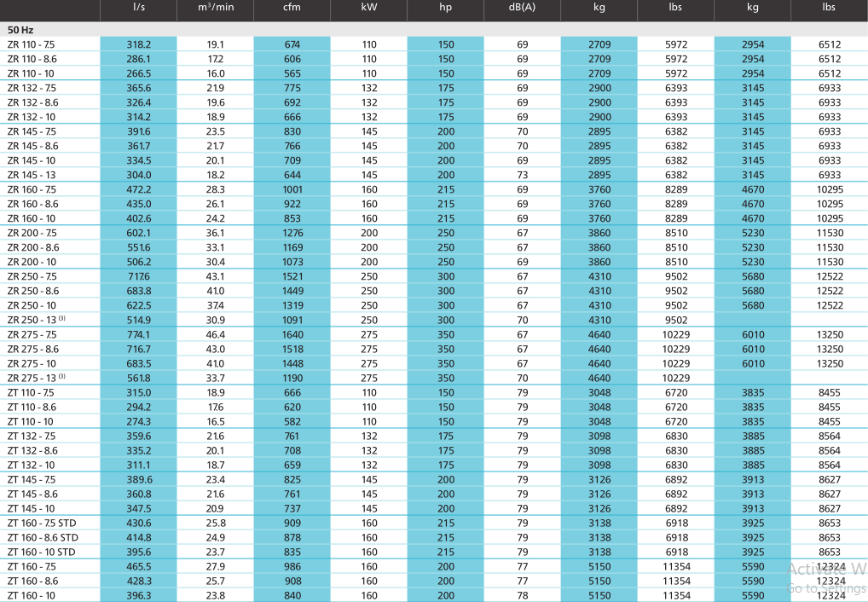This screenshot has height=602, width=868.
Task: Click row label ZT 145 - 7.5
Action: coord(31,479)
